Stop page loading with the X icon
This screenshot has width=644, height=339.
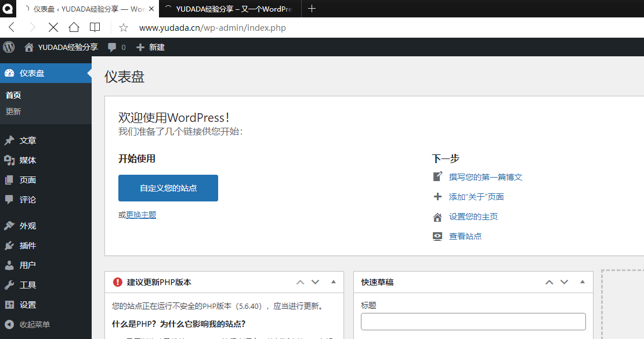click(53, 27)
